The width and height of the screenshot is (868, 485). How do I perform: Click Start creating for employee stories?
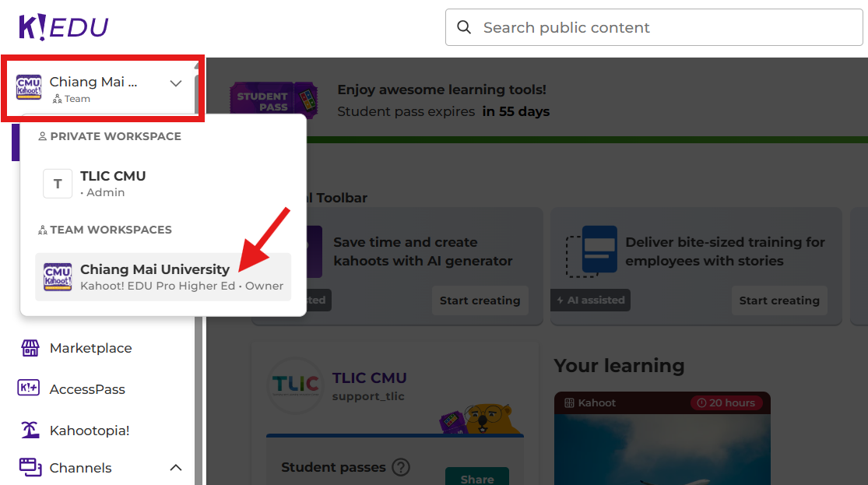coord(778,300)
